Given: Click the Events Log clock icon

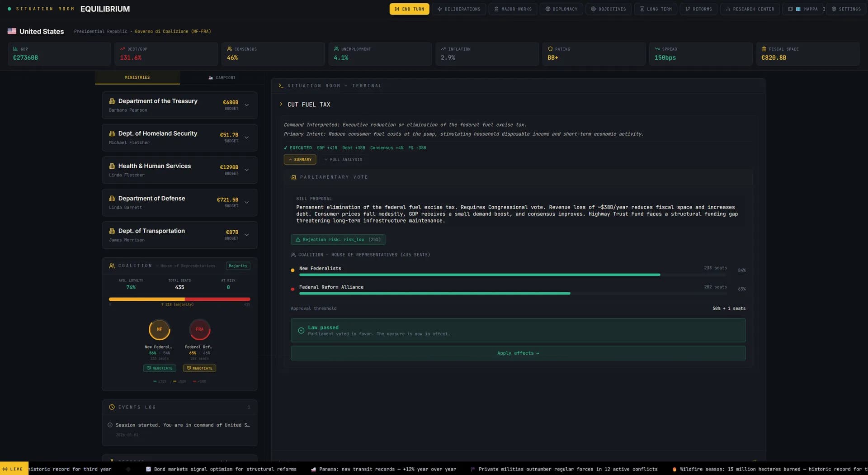Looking at the screenshot, I should (x=112, y=407).
